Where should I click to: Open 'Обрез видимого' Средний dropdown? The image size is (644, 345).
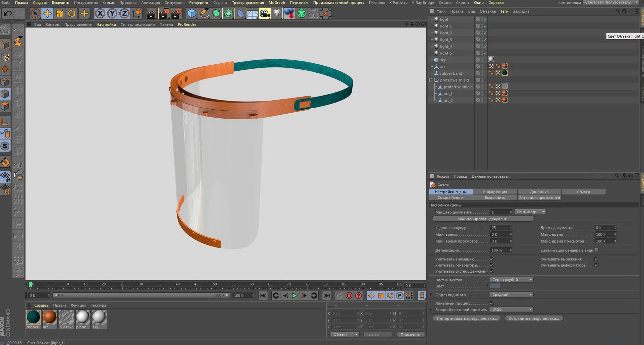pos(512,295)
